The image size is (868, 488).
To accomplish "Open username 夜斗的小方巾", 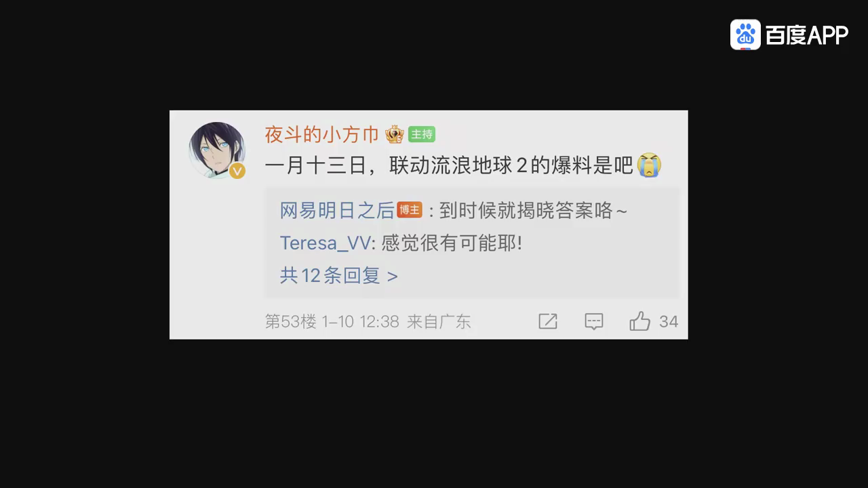I will [321, 134].
